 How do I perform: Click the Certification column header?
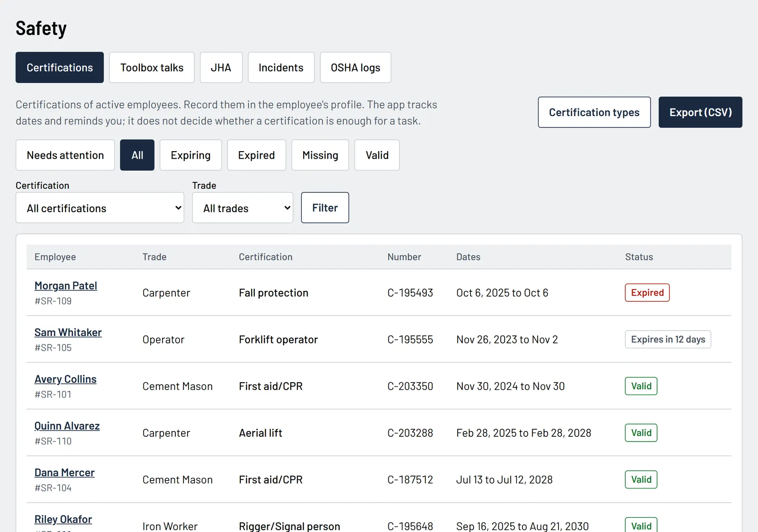click(265, 257)
